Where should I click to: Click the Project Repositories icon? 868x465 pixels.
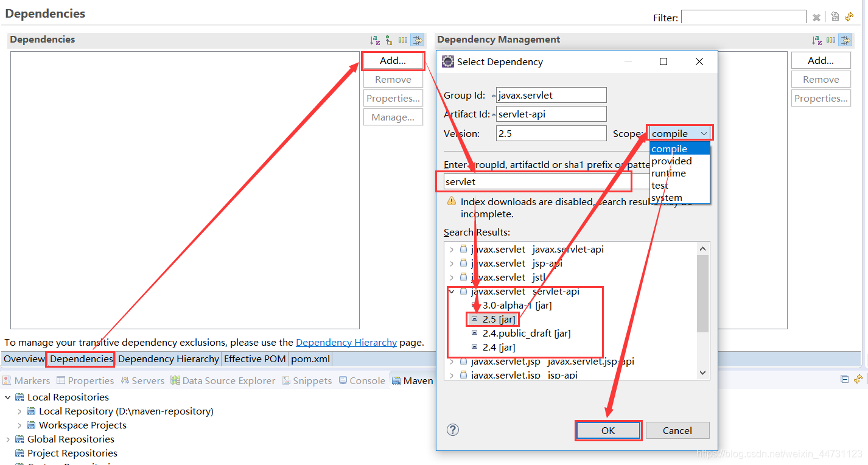(x=19, y=453)
